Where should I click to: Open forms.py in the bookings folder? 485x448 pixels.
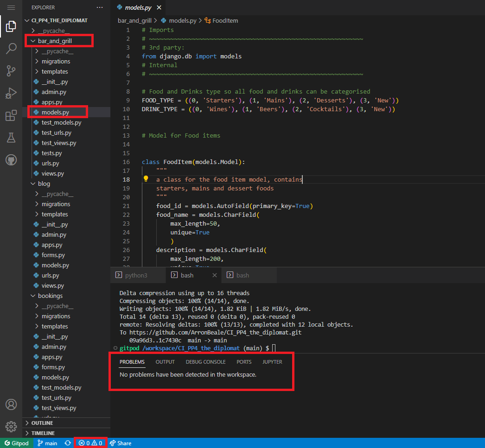click(53, 367)
